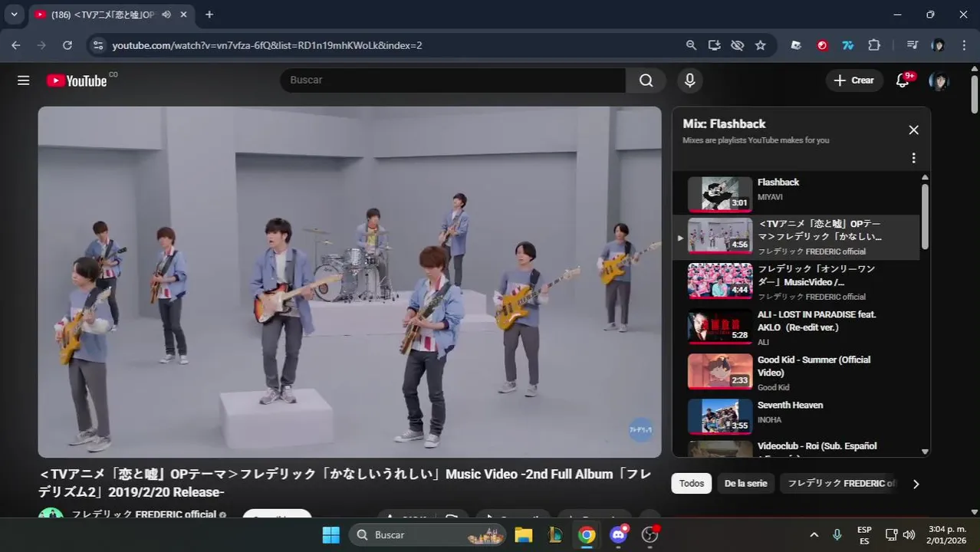Image resolution: width=980 pixels, height=552 pixels.
Task: Open the FREDERIC channel avatar
Action: 51,514
